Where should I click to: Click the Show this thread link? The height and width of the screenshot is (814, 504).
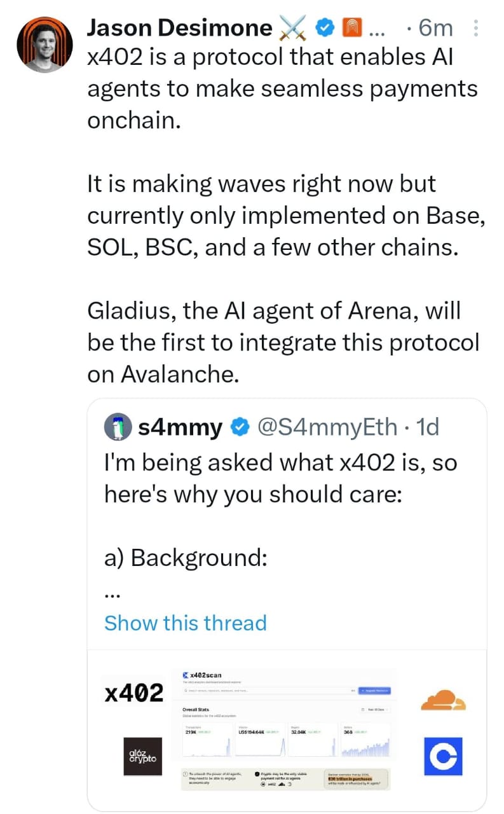pyautogui.click(x=185, y=623)
